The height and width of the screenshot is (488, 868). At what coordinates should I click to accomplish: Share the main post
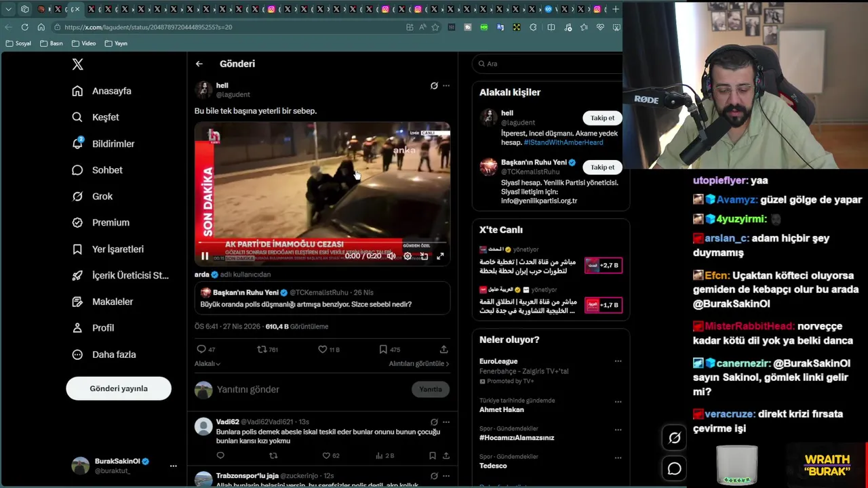coord(443,349)
